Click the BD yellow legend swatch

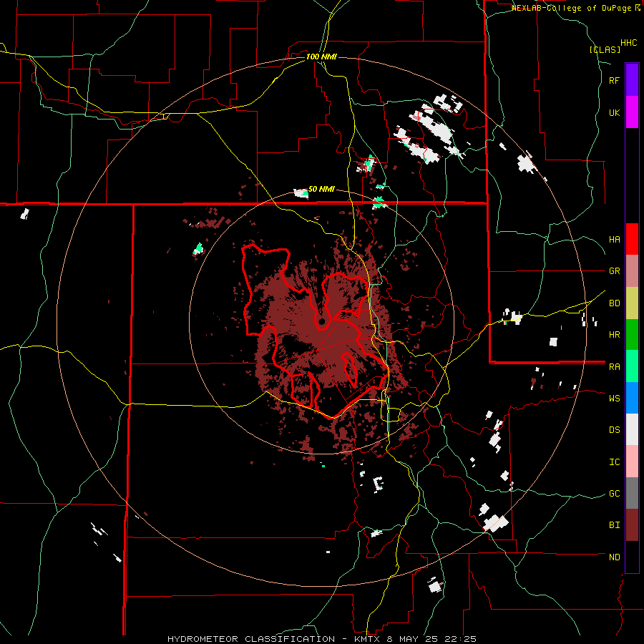tap(632, 303)
